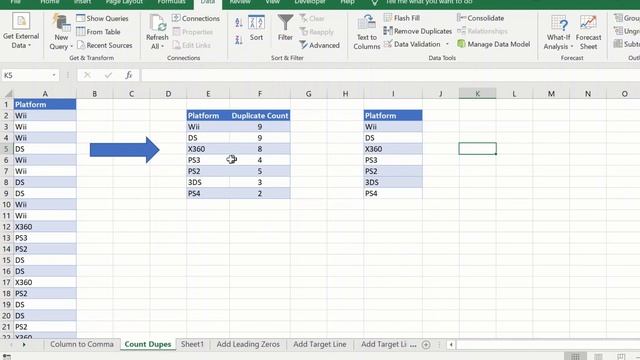This screenshot has width=640, height=360.
Task: Open Add Leading Zeros sheet
Action: coord(248,344)
